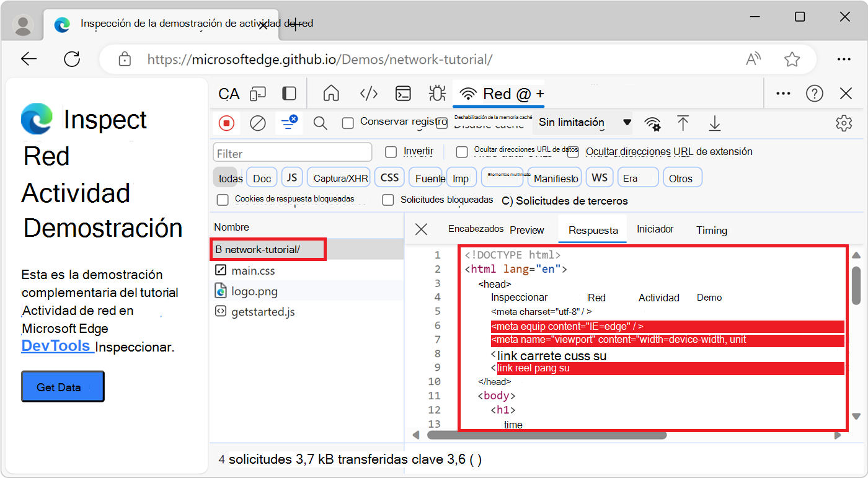This screenshot has height=478, width=868.
Task: Filter requests by JS type
Action: click(292, 177)
